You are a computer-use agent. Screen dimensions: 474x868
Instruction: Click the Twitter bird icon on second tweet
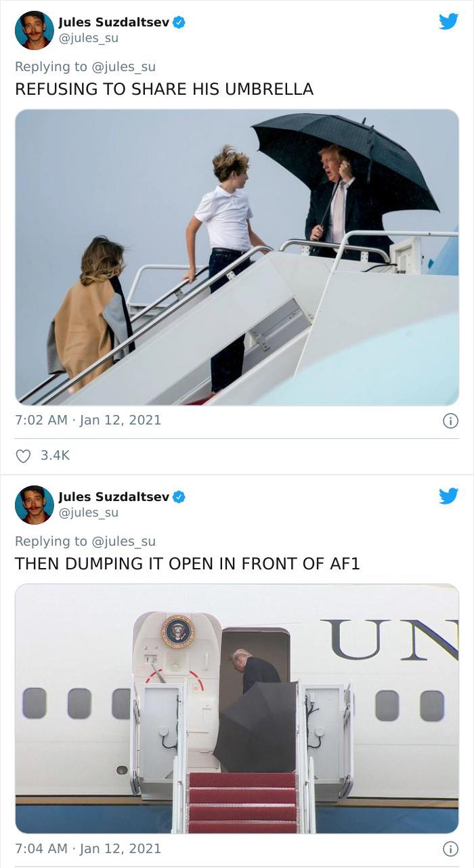tap(448, 496)
